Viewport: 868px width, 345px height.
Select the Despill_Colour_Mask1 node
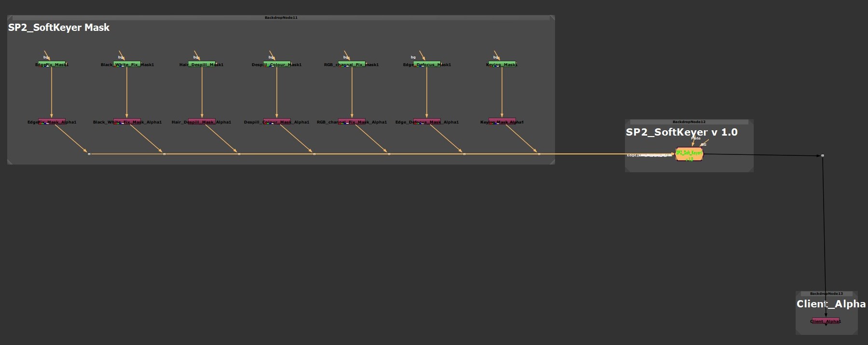tap(277, 64)
